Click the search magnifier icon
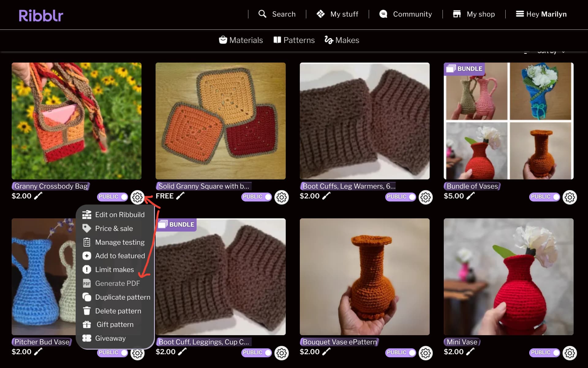Screen dimensions: 588x368 pos(262,14)
